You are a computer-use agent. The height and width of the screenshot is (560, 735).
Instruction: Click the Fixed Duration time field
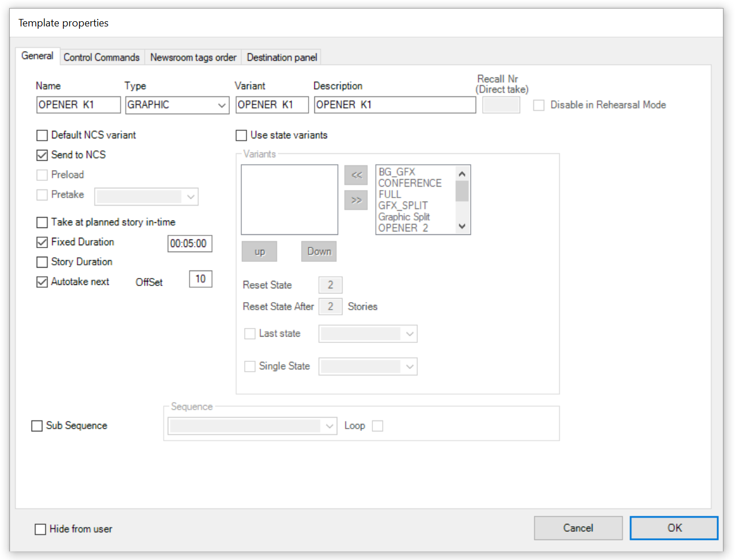[189, 244]
